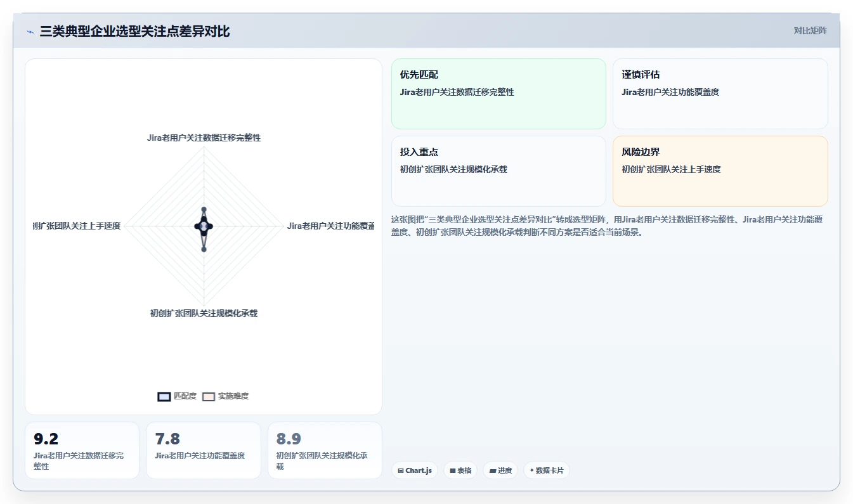This screenshot has height=504, width=853.
Task: Click the lightning icon beside the page title
Action: (30, 32)
